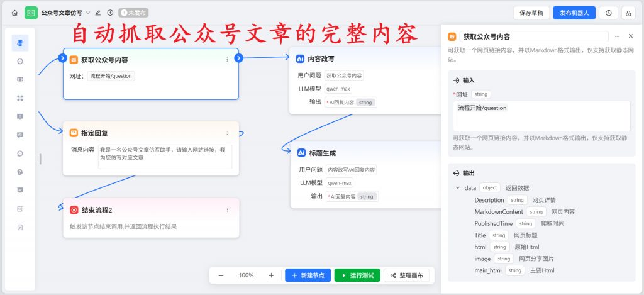This screenshot has width=644, height=295.
Task: Select the image output row
Action: click(514, 259)
